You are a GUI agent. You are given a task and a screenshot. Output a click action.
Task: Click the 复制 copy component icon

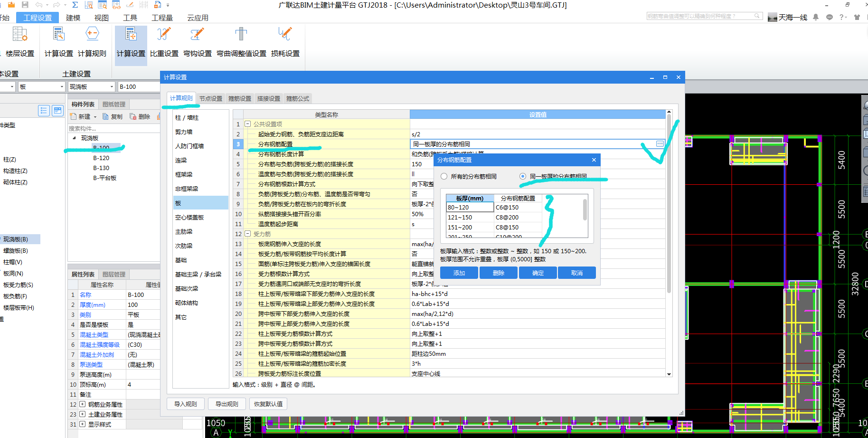pyautogui.click(x=105, y=116)
